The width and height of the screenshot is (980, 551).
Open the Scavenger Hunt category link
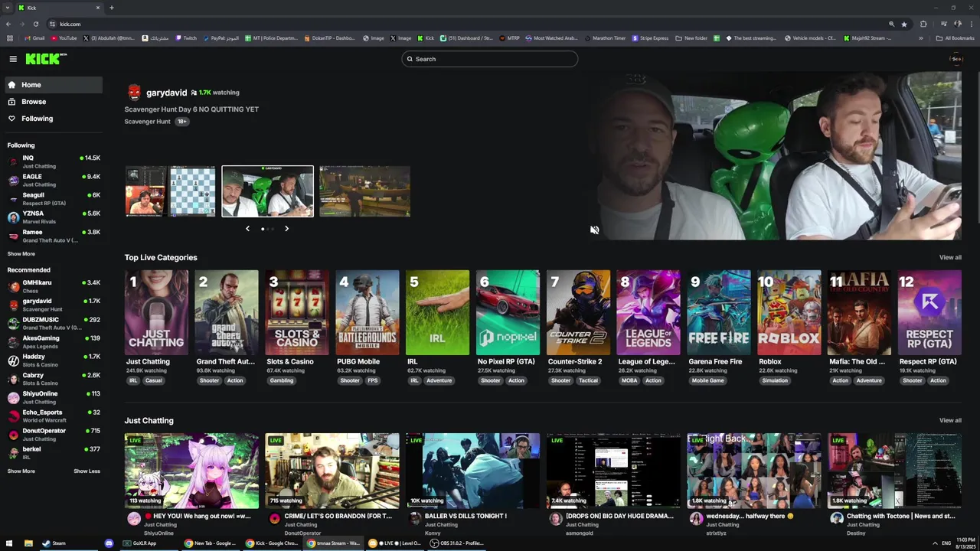(x=147, y=122)
